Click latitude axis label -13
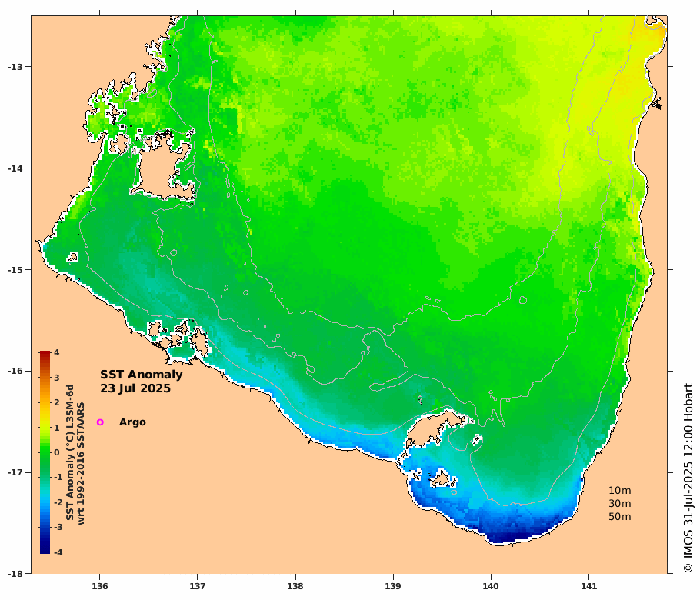Image resolution: width=700 pixels, height=600 pixels. tap(15, 66)
